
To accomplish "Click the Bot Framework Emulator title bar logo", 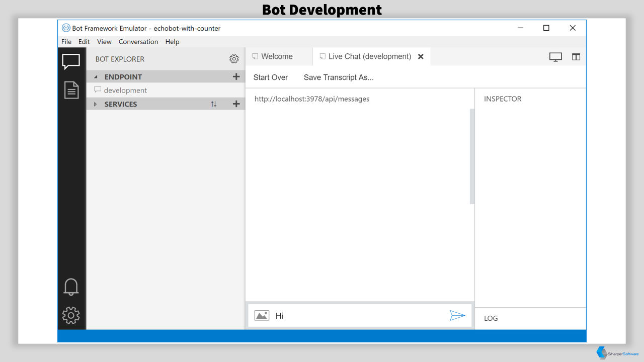I will coord(66,28).
